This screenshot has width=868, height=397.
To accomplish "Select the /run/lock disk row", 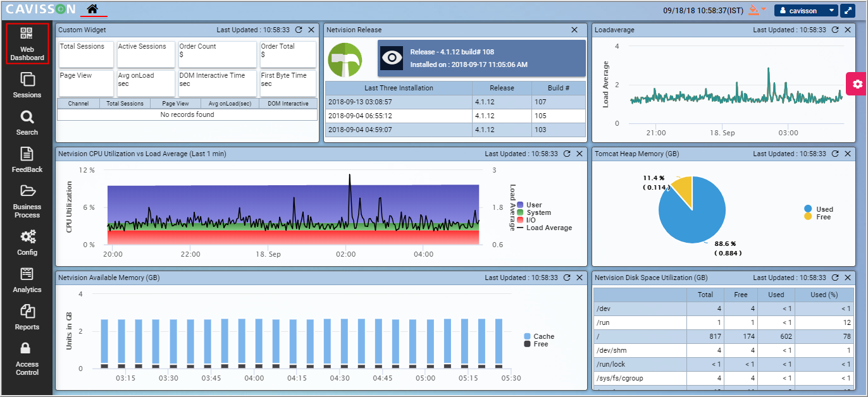I will [723, 364].
